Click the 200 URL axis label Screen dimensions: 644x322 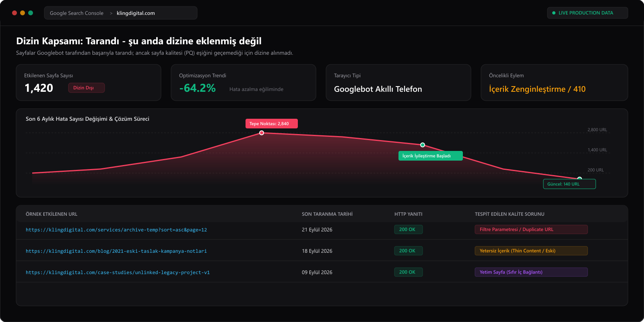point(596,170)
